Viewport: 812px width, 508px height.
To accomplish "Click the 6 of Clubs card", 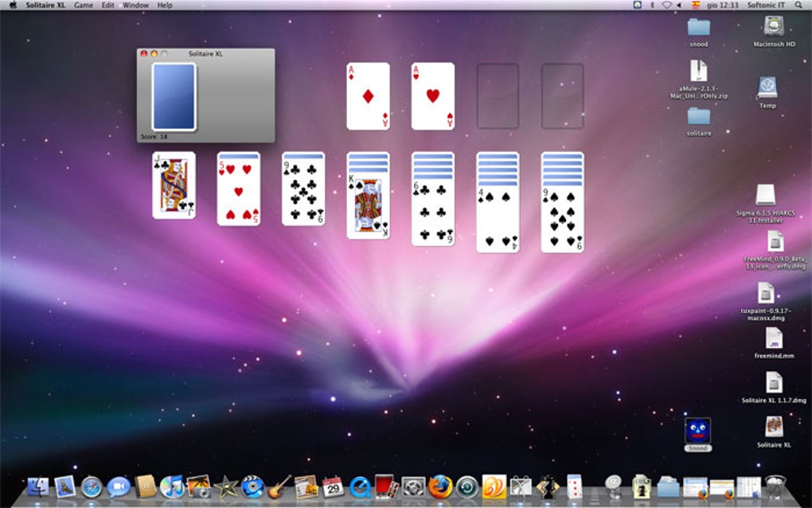I will pos(433,213).
